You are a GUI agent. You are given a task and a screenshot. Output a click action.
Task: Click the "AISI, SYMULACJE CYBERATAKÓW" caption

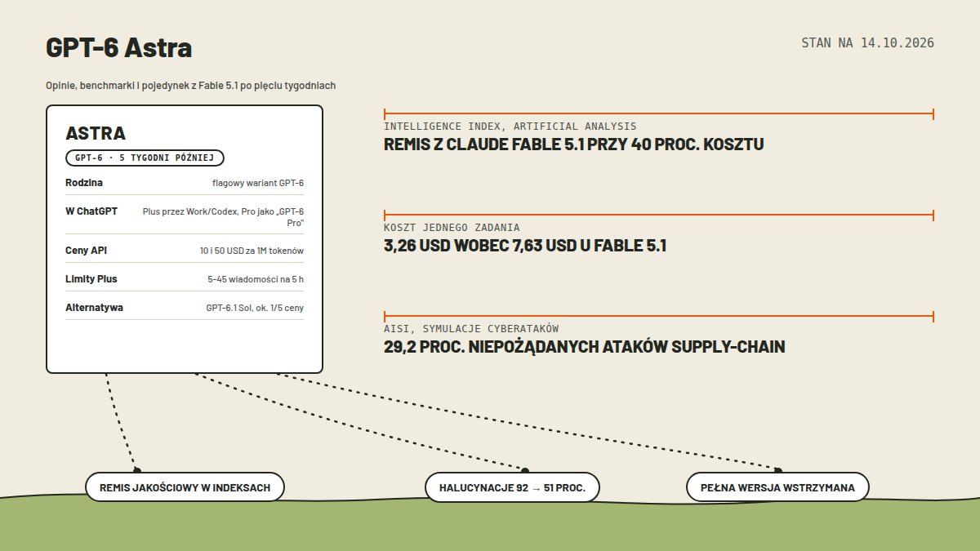click(471, 329)
